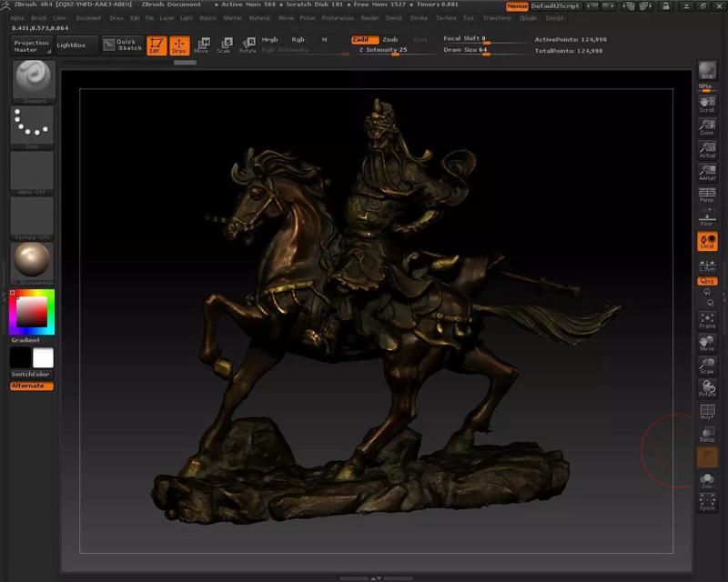
Task: Select the Draw mode icon
Action: click(x=179, y=45)
